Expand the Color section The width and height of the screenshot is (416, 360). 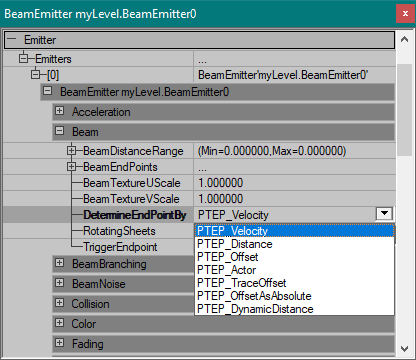pos(59,322)
